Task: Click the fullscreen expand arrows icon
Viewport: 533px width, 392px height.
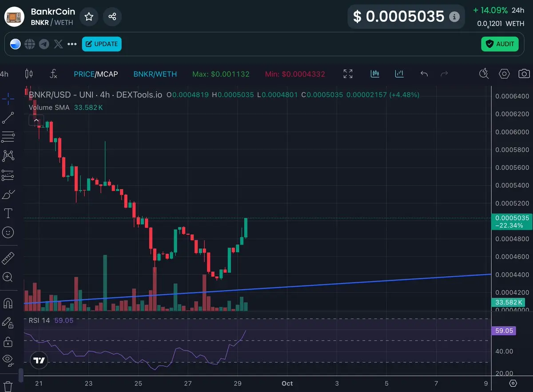Action: click(x=348, y=74)
